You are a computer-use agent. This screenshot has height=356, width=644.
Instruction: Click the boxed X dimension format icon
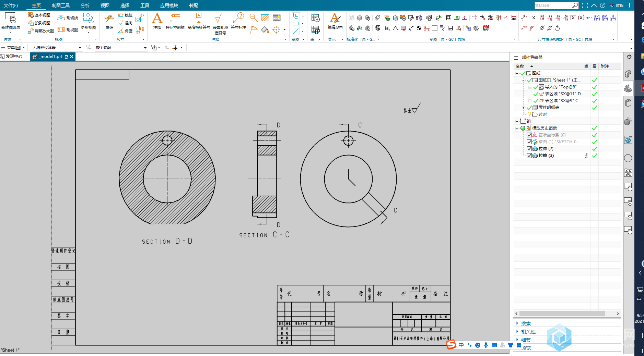573,18
